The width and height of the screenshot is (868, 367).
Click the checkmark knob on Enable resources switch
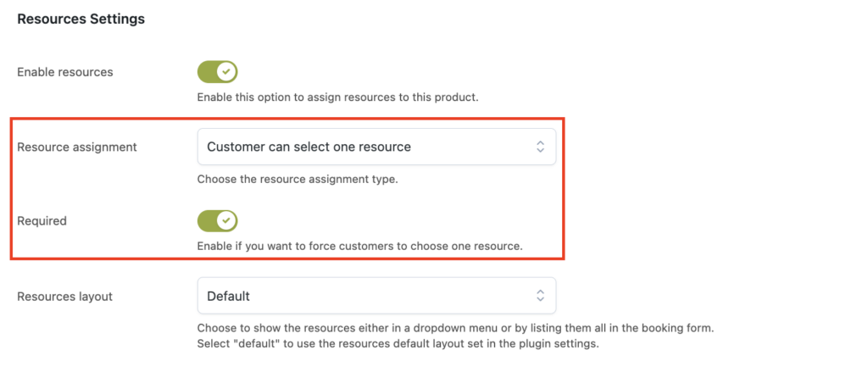(x=225, y=72)
